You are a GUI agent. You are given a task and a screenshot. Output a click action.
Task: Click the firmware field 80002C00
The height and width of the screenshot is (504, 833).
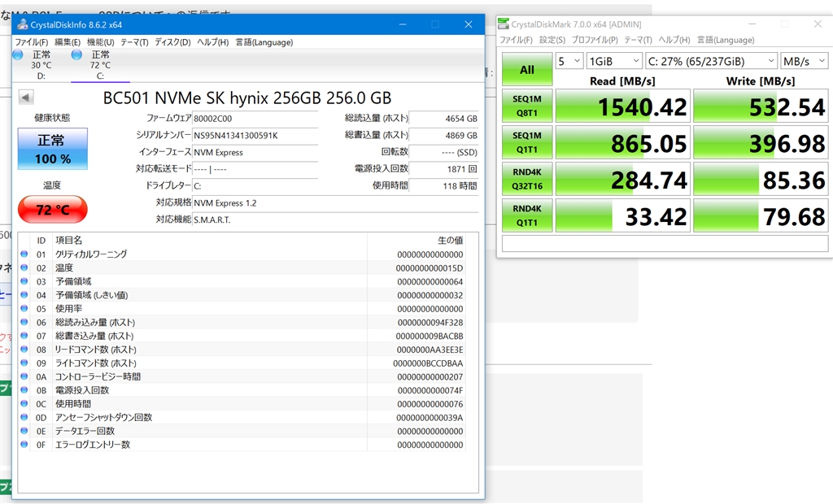tap(255, 119)
